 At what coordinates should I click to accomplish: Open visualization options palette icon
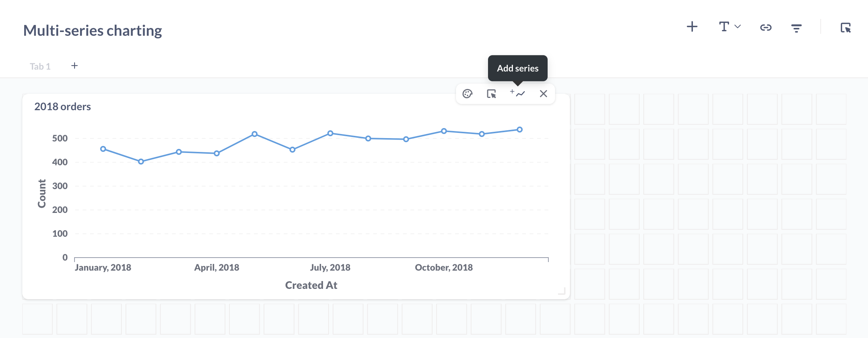click(467, 94)
